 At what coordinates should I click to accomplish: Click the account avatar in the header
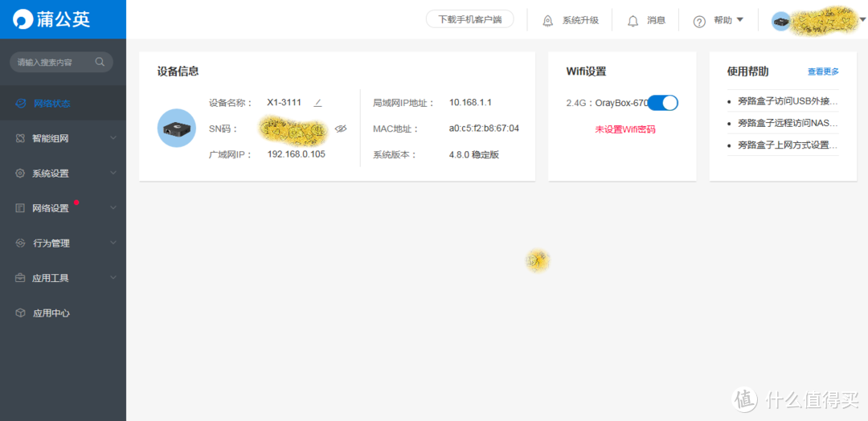pos(781,21)
